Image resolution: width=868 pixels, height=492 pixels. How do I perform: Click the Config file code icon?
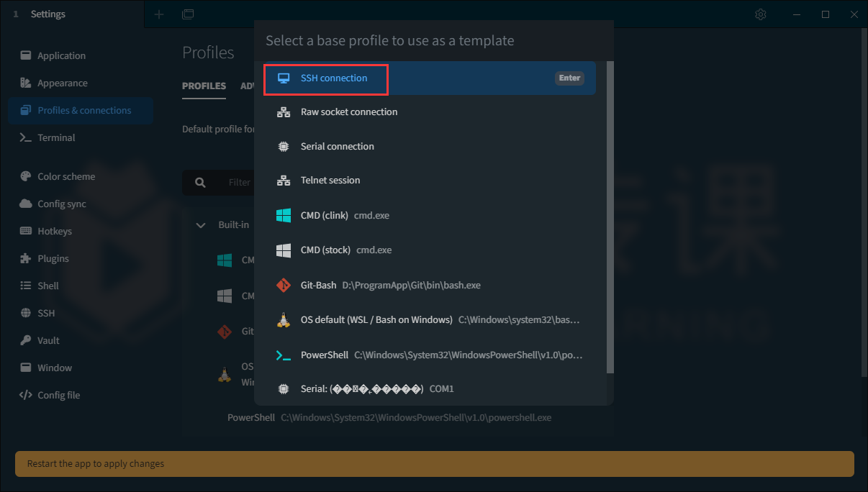(x=25, y=395)
